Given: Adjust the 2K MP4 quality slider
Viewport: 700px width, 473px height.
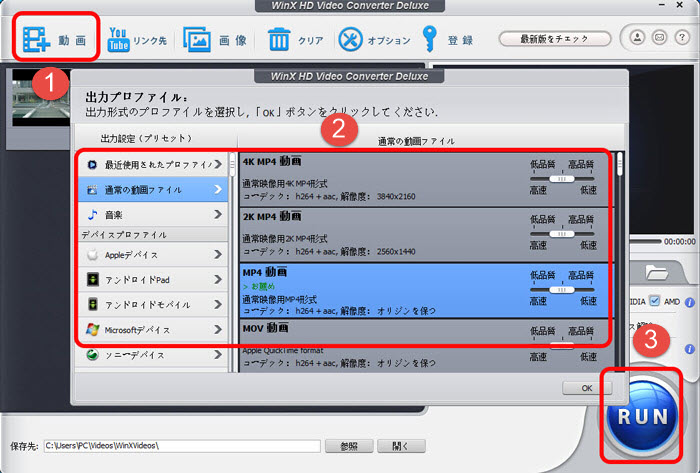Looking at the screenshot, I should [562, 234].
